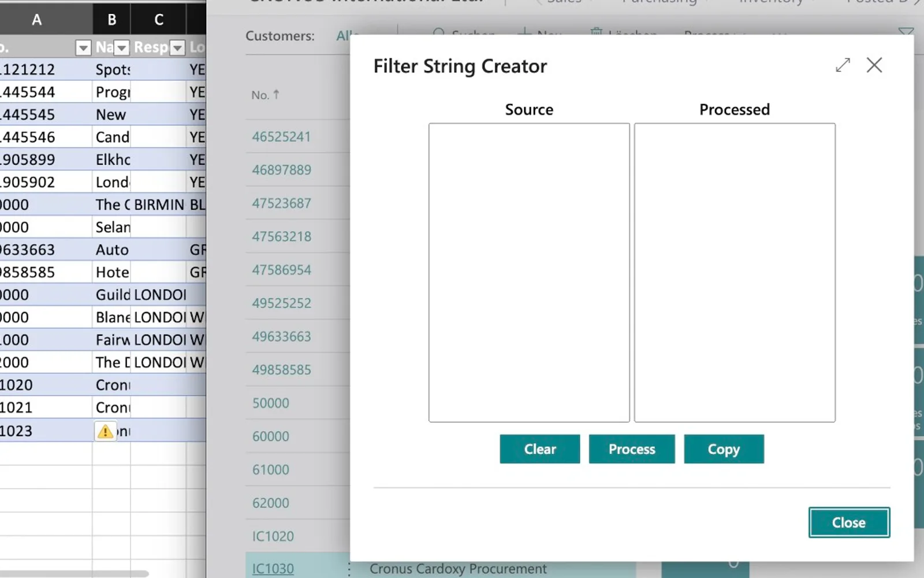Screen dimensions: 924x578
Task: Click the Process button
Action: click(x=632, y=449)
